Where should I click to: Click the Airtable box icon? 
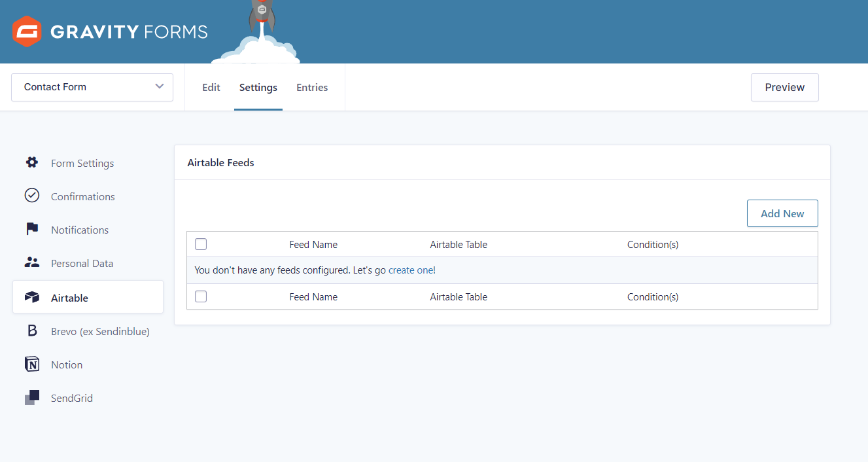pyautogui.click(x=31, y=297)
